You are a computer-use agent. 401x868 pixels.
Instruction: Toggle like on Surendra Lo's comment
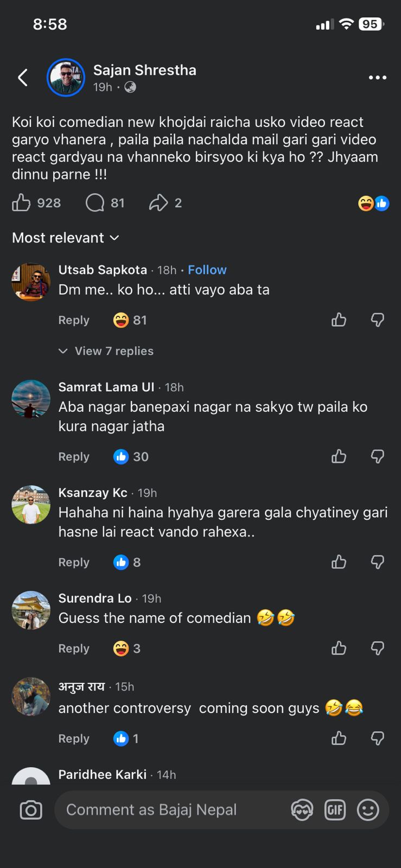(x=339, y=648)
